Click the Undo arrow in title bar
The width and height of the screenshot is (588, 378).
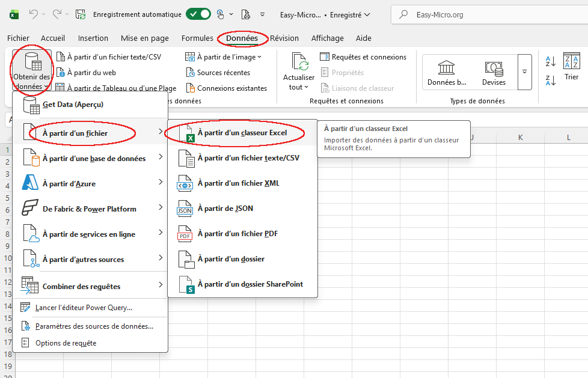34,14
